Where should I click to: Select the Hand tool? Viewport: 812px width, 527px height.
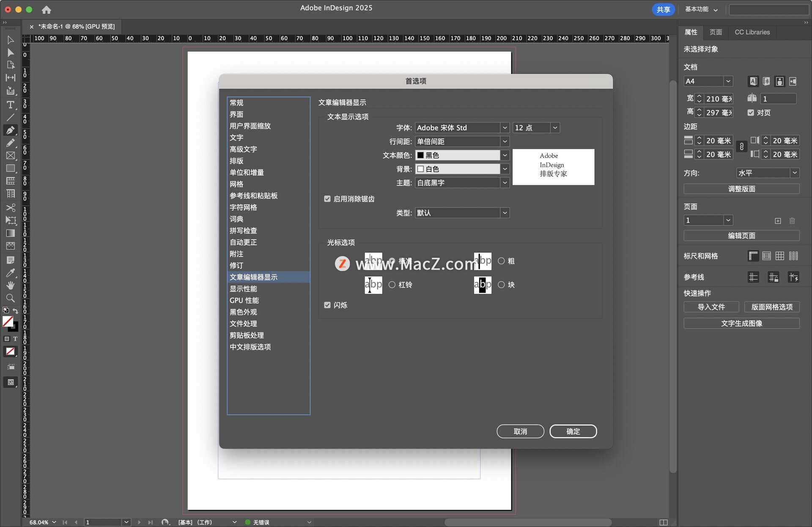tap(11, 285)
